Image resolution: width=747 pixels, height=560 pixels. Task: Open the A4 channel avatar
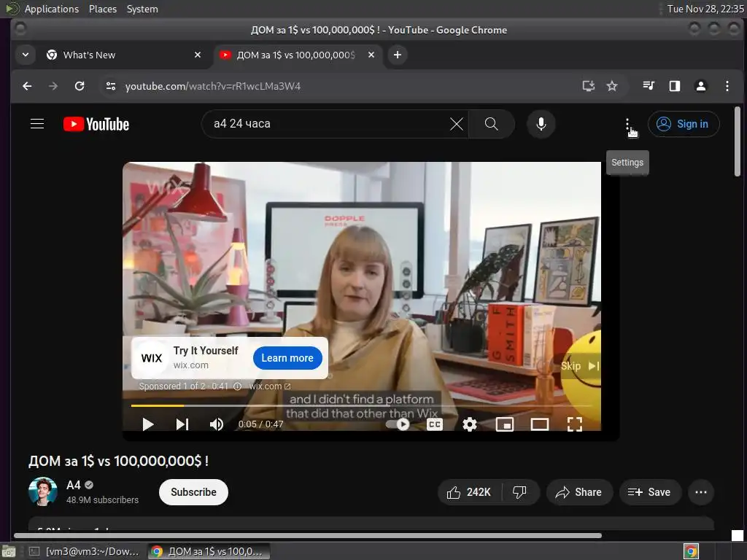tap(43, 491)
